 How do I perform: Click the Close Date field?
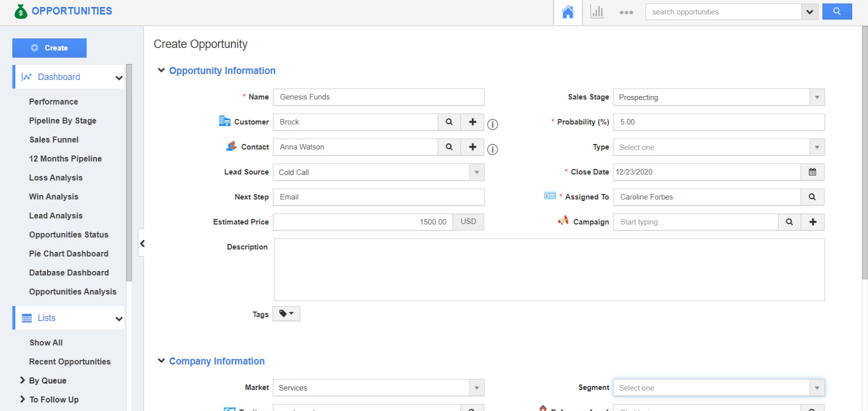[707, 172]
